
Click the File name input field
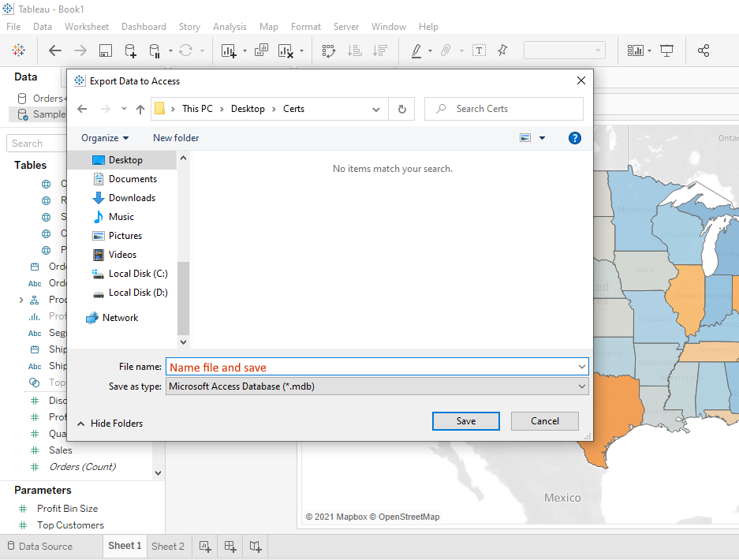point(371,367)
